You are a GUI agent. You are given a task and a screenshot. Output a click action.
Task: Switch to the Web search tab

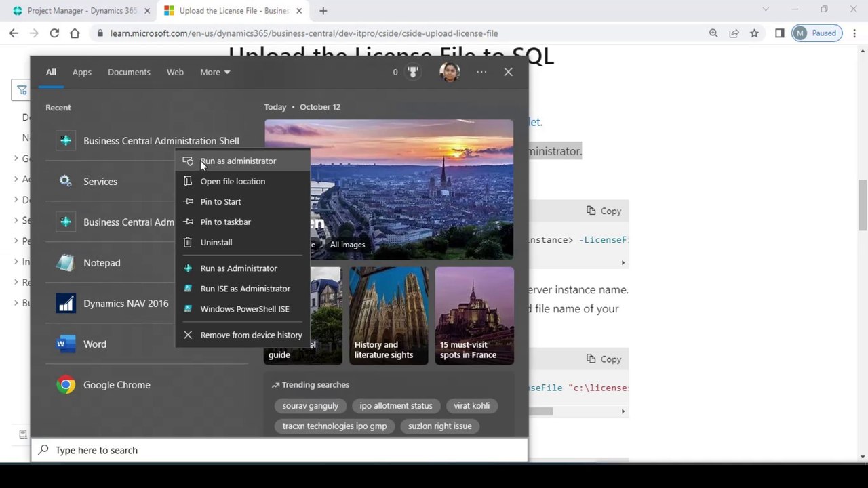point(175,72)
